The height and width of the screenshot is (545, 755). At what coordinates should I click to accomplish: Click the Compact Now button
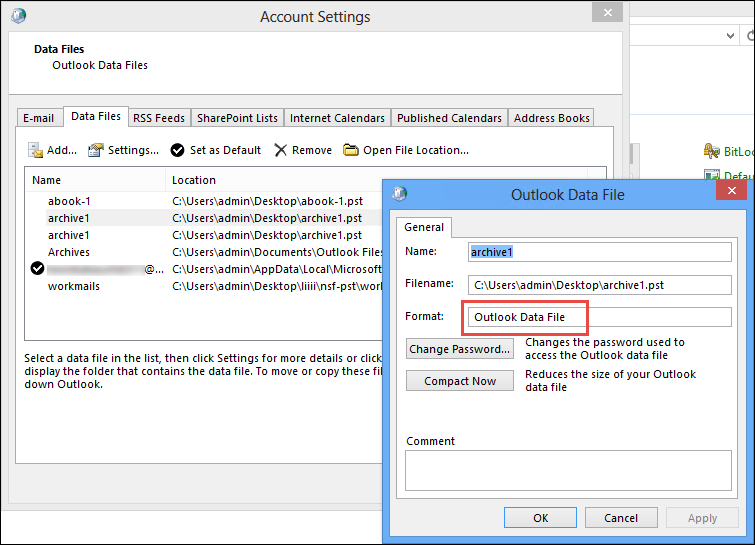[459, 381]
